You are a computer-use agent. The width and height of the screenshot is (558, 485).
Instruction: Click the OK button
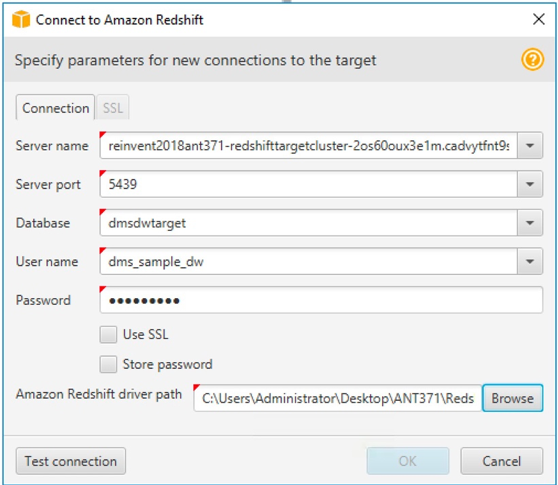pos(407,461)
